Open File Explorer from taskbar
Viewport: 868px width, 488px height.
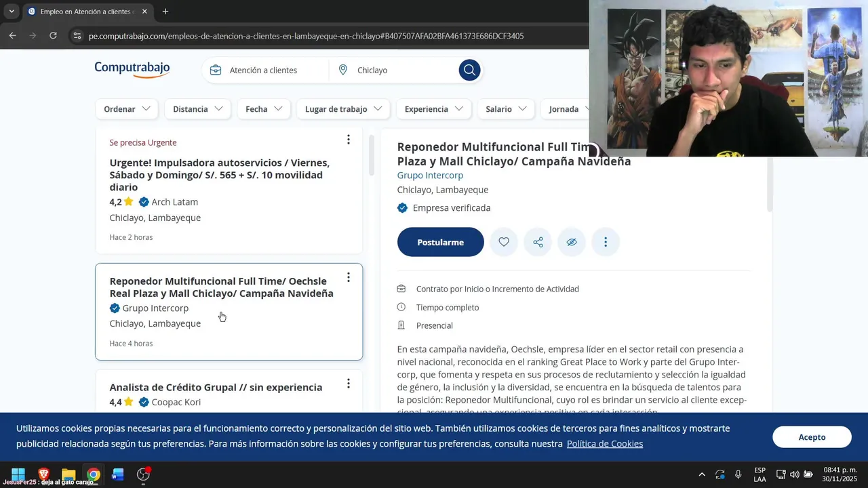pyautogui.click(x=68, y=474)
